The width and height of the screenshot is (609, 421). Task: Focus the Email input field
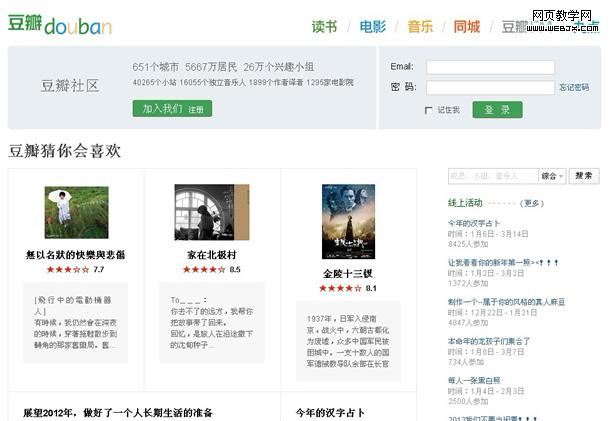coord(490,67)
